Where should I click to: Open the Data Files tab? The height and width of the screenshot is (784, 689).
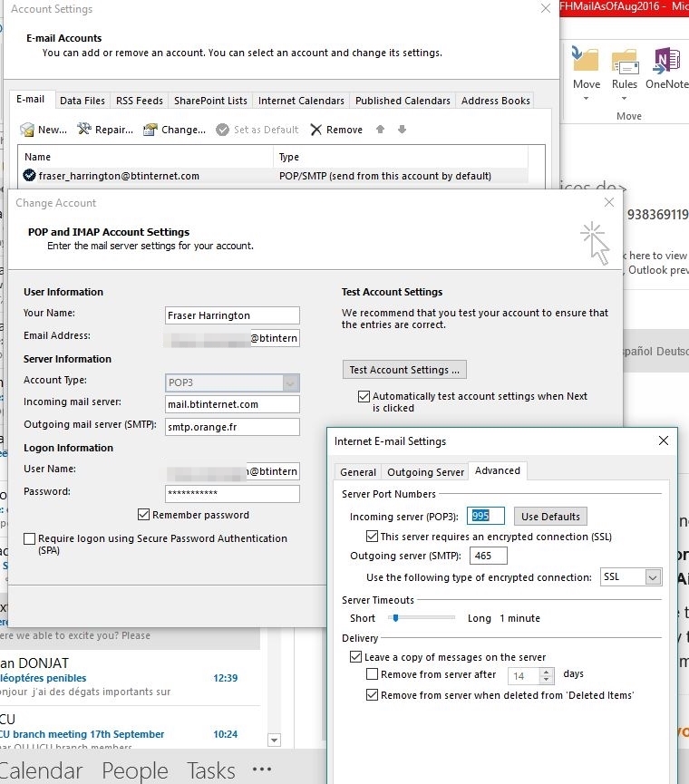coord(82,101)
